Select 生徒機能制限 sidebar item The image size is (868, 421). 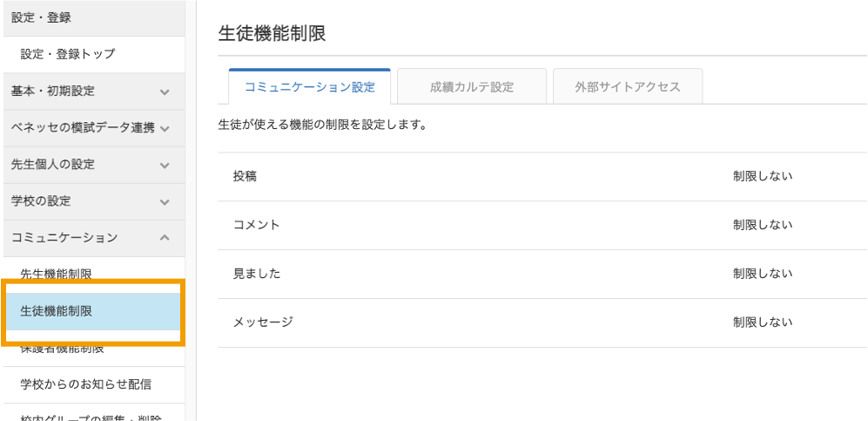tap(56, 311)
